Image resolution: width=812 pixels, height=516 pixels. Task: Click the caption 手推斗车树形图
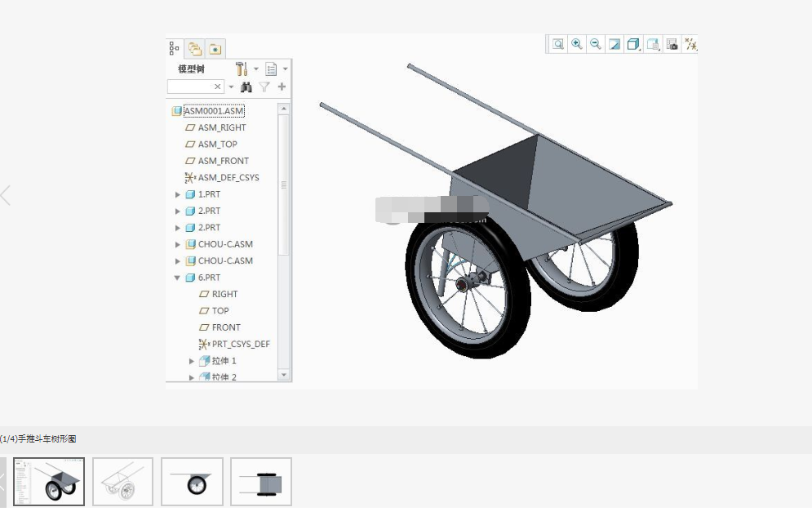coord(47,438)
